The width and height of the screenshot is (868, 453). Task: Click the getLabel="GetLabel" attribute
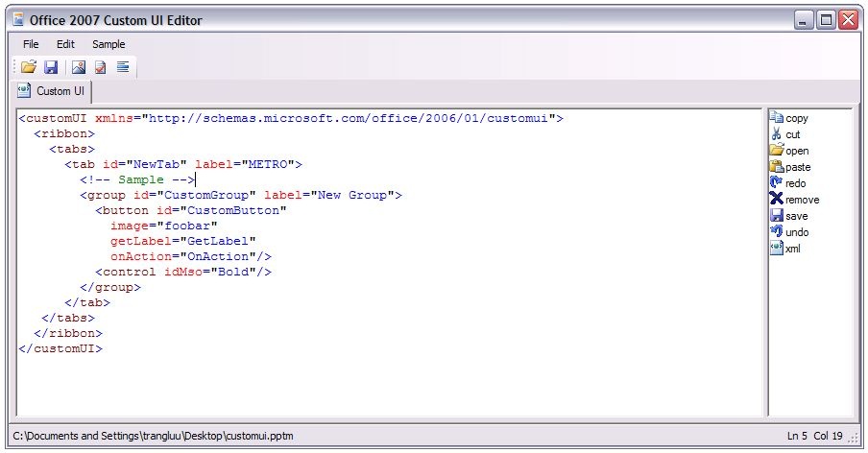183,242
